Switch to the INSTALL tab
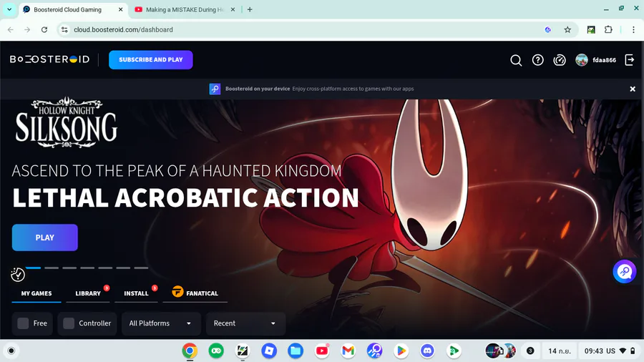The height and width of the screenshot is (362, 644). pyautogui.click(x=137, y=293)
